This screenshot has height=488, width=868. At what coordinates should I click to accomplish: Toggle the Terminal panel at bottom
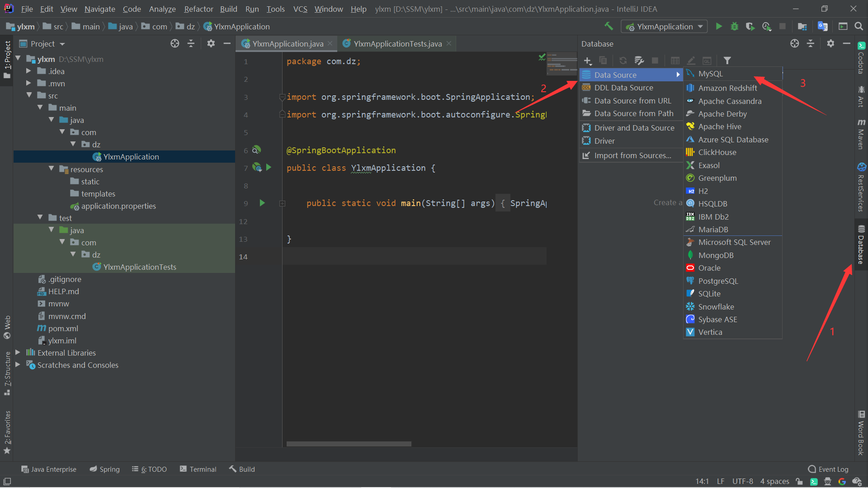click(202, 469)
